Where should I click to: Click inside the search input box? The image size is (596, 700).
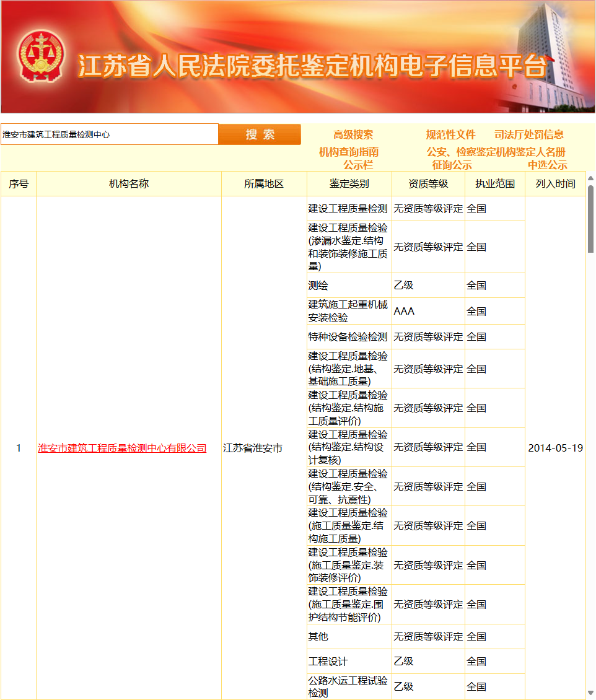109,134
